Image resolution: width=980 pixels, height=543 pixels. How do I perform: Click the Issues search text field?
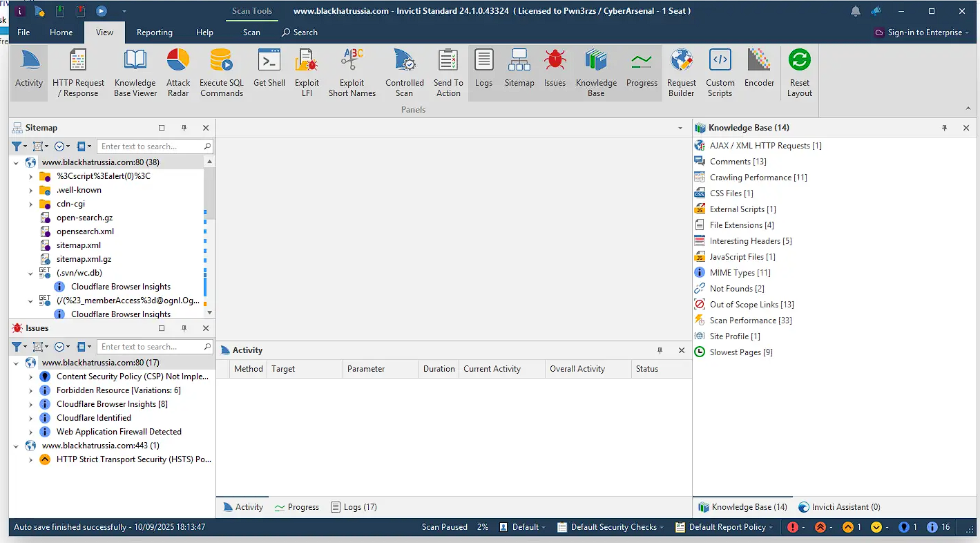[151, 347]
